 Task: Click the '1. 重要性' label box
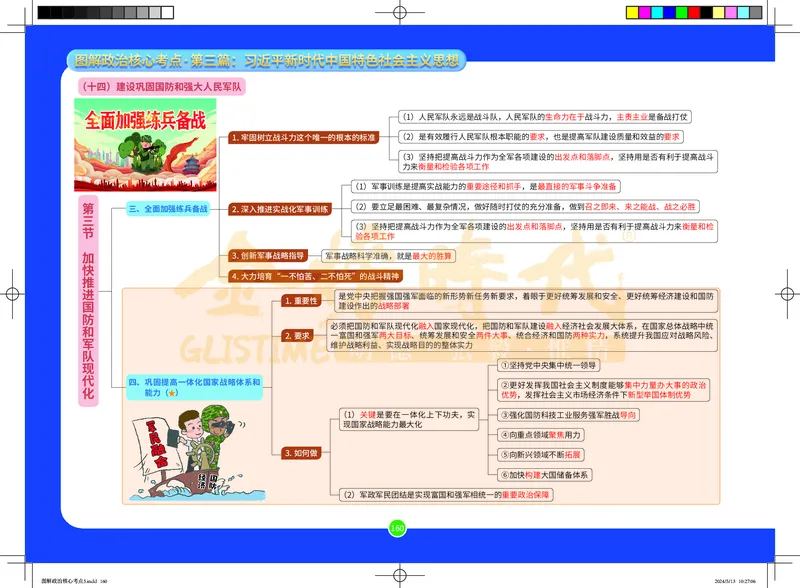point(301,301)
